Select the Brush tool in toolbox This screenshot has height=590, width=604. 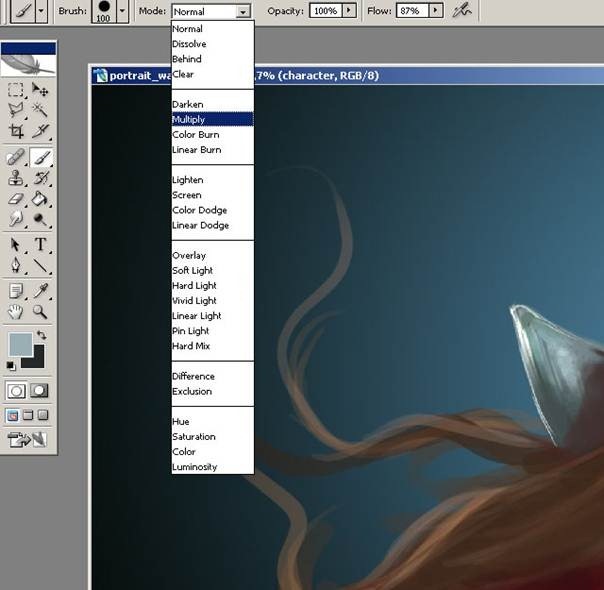(41, 157)
